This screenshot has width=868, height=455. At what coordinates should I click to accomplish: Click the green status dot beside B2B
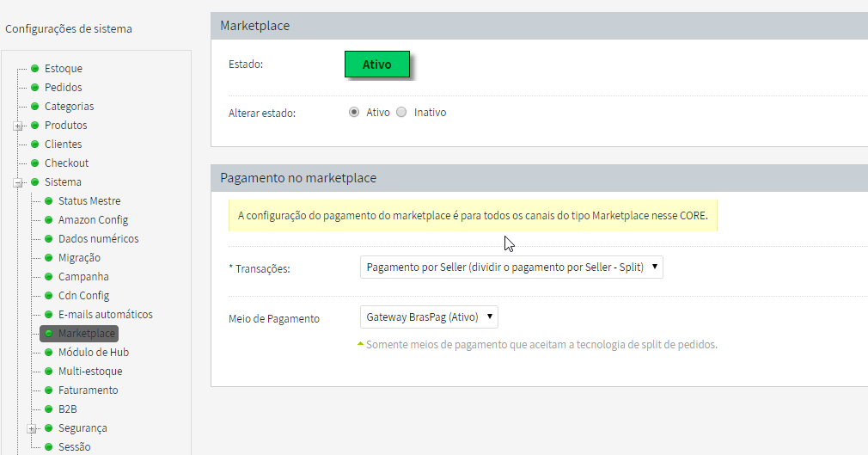click(x=49, y=409)
